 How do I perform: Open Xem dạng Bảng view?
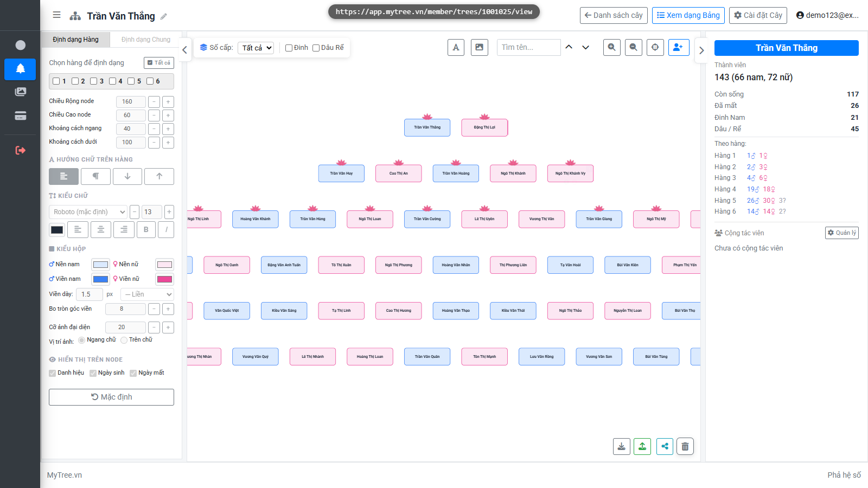pos(688,15)
